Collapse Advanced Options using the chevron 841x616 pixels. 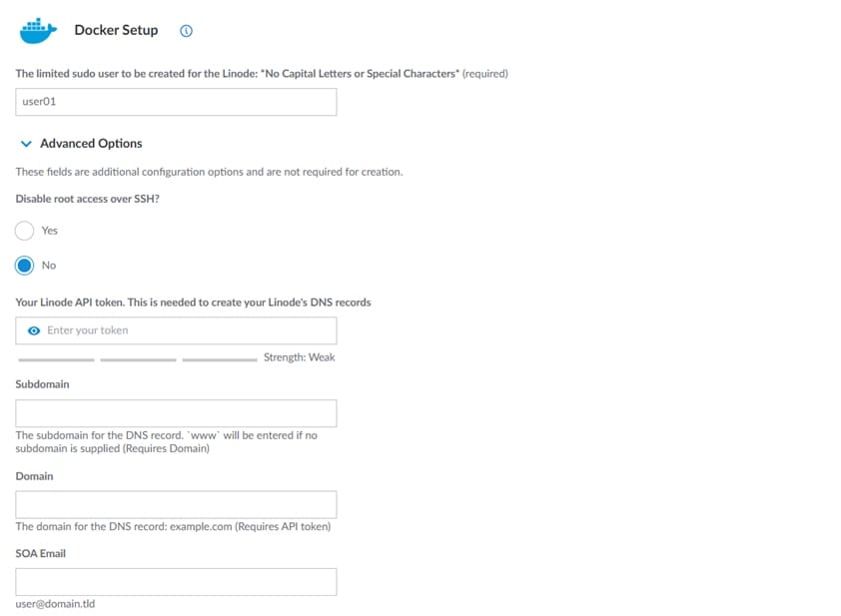26,144
